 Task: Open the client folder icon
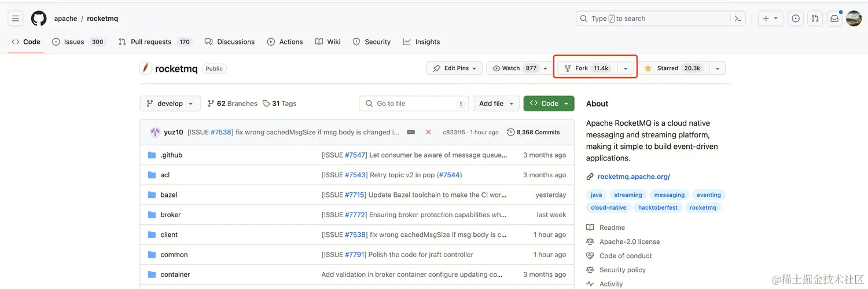coord(152,235)
